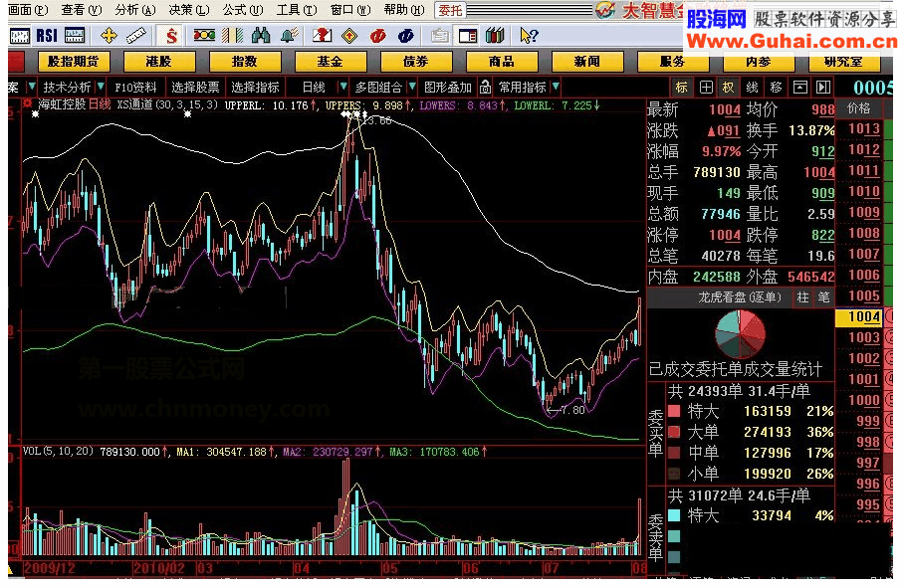The width and height of the screenshot is (904, 588).
Task: Click the greyed clipboard toolbar icon
Action: 439,36
